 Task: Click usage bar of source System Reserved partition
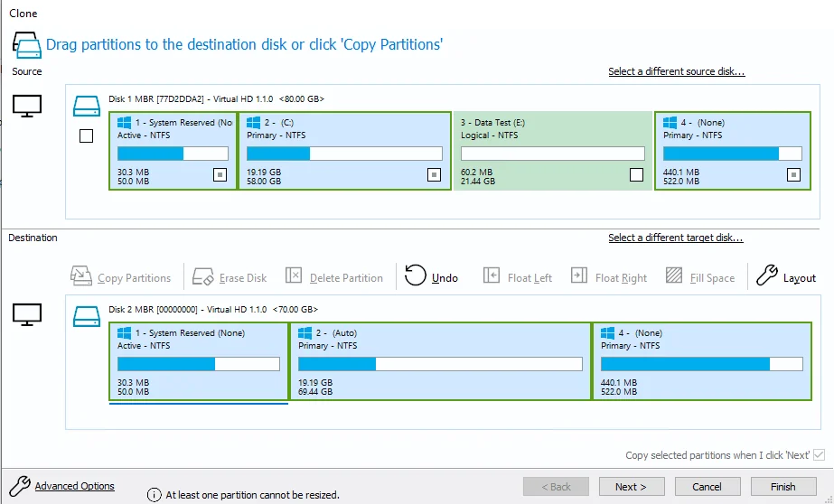173,154
